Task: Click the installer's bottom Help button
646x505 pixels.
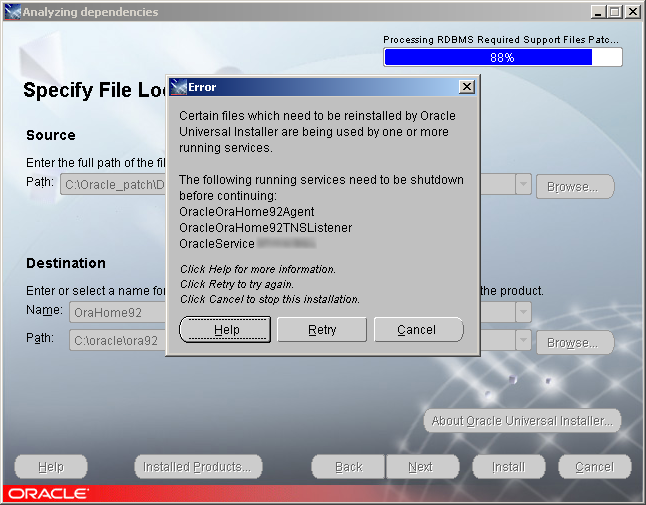Action: 51,467
